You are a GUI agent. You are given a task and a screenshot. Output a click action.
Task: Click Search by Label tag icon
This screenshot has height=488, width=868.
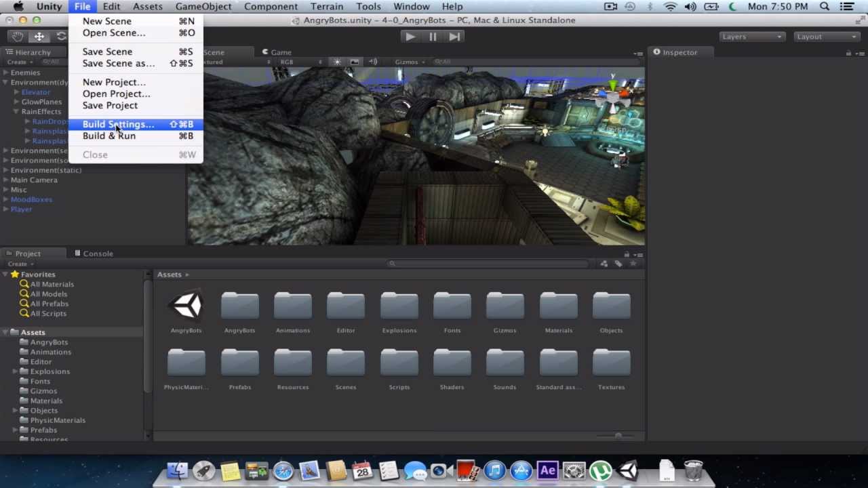point(618,264)
